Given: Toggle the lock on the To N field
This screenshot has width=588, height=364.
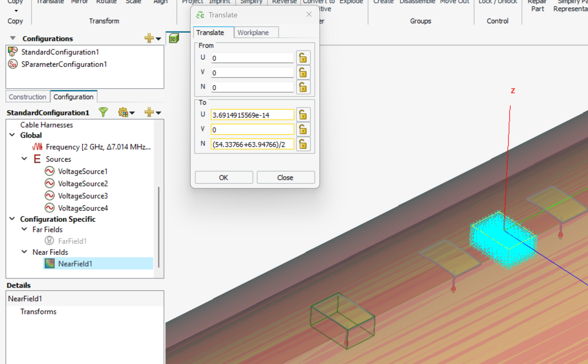Looking at the screenshot, I should coord(303,144).
